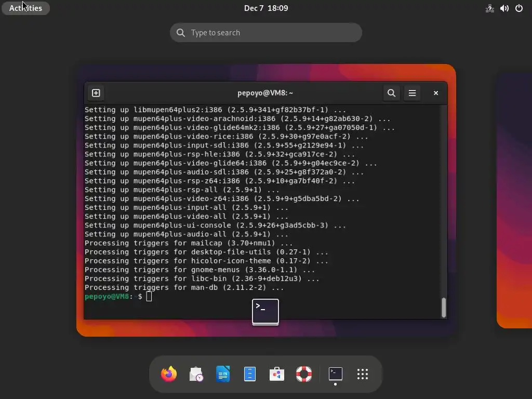The height and width of the screenshot is (399, 532).
Task: Show all applications grid
Action: click(x=362, y=374)
